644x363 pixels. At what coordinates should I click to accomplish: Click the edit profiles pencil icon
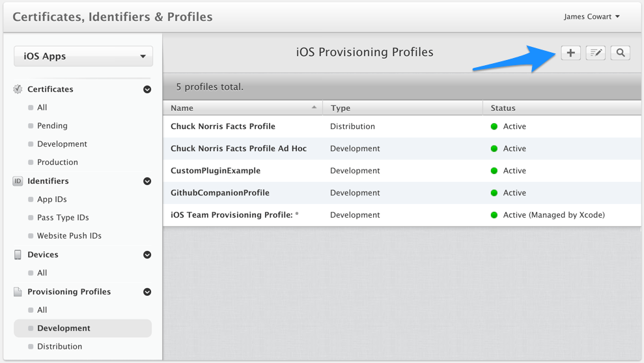(x=595, y=53)
